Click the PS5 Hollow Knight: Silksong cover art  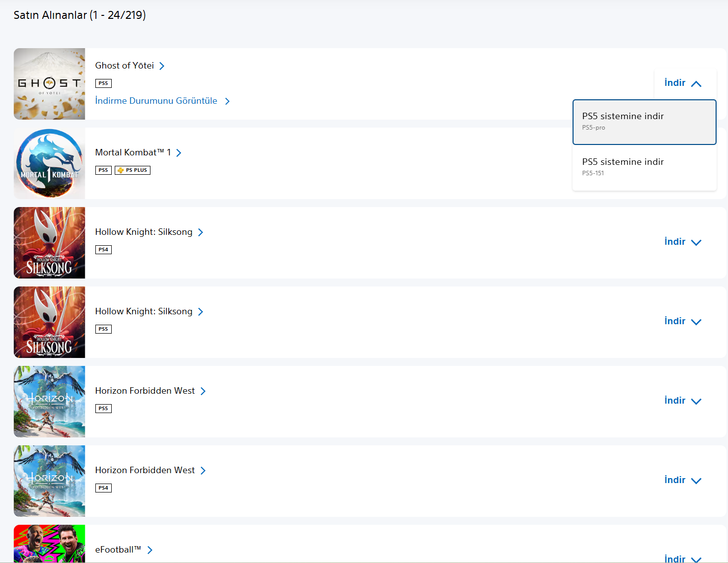[49, 322]
